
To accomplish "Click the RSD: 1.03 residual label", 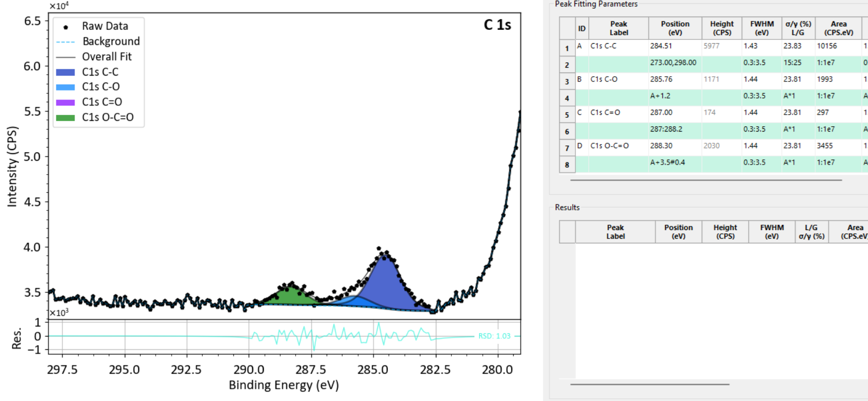I will pos(494,336).
